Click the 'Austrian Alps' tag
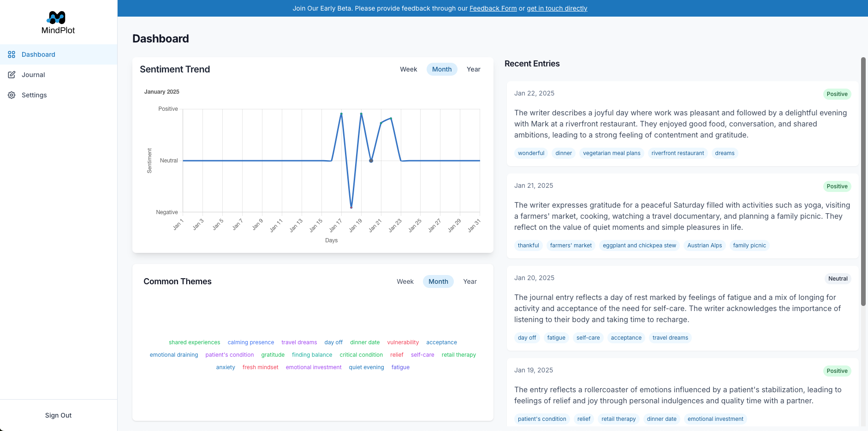 coord(705,245)
